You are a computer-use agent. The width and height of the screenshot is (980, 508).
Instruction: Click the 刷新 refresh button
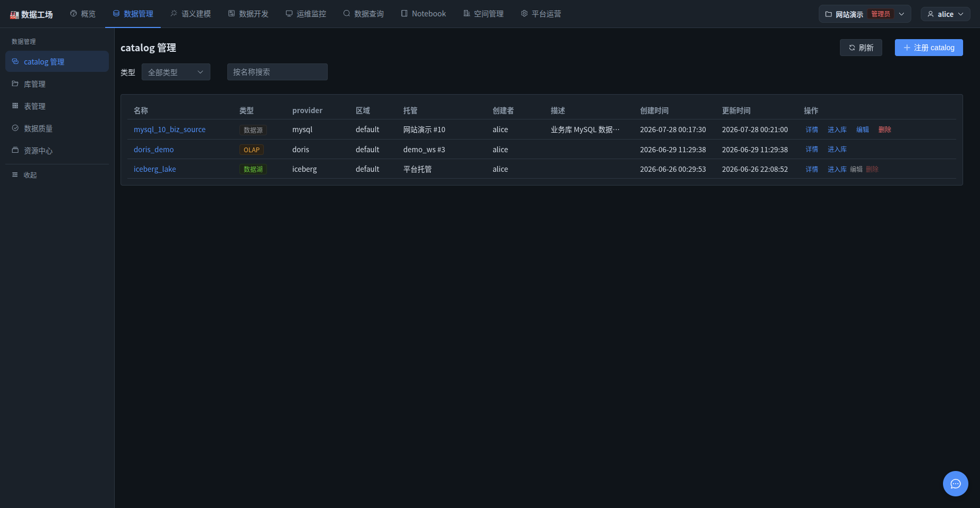point(861,48)
